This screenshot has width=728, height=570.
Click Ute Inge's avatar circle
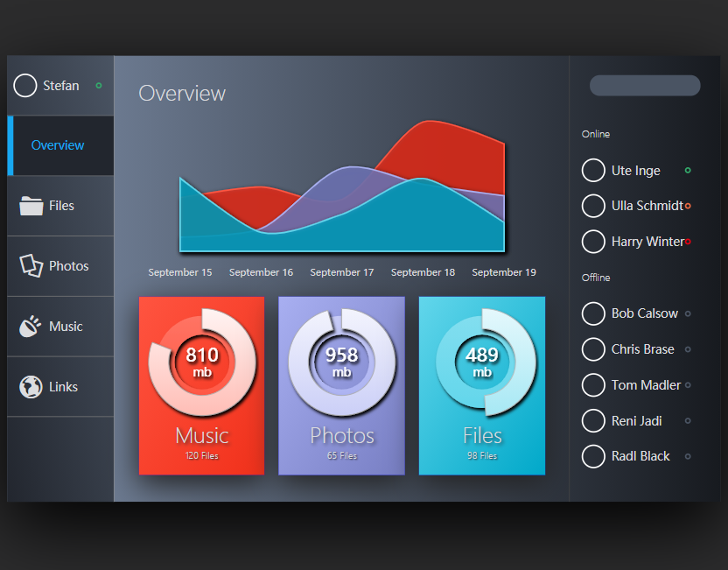[593, 171]
